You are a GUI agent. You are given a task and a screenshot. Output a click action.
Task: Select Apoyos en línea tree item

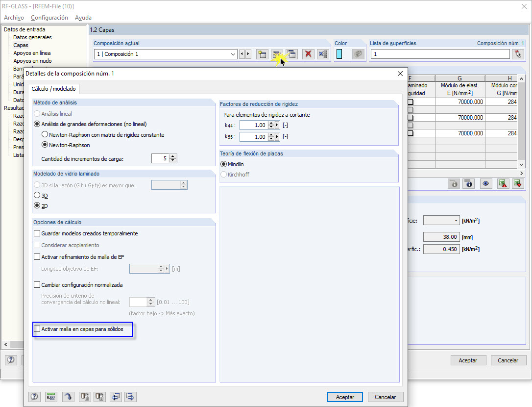click(32, 53)
